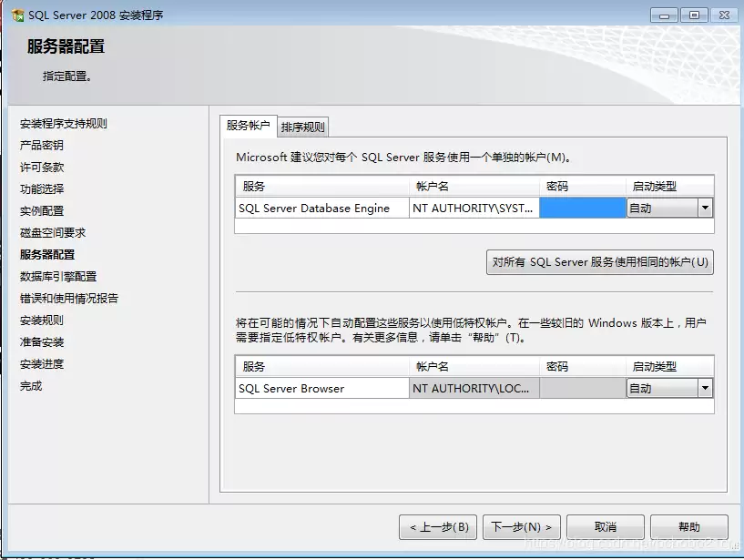Click 密码 column header in upper table

[583, 186]
